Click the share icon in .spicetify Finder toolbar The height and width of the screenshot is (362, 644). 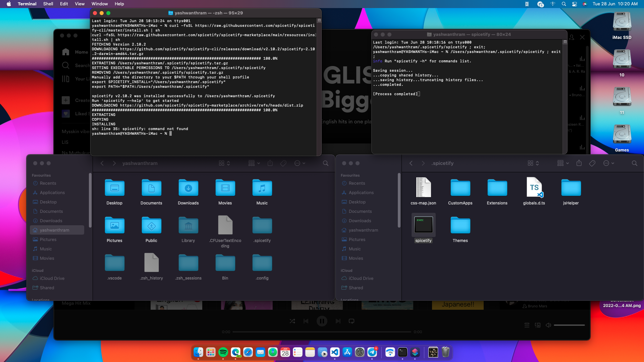579,163
